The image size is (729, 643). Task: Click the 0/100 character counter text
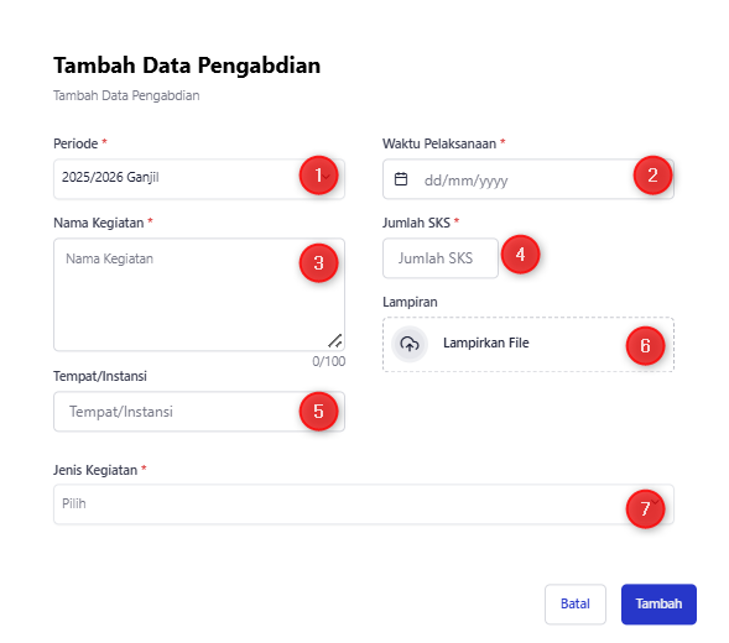tap(329, 361)
